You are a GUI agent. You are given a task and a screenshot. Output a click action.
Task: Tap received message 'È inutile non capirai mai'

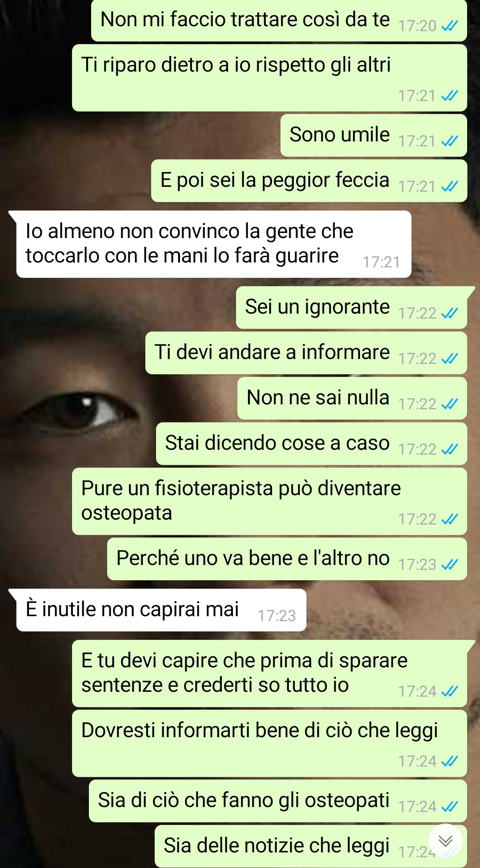[161, 610]
